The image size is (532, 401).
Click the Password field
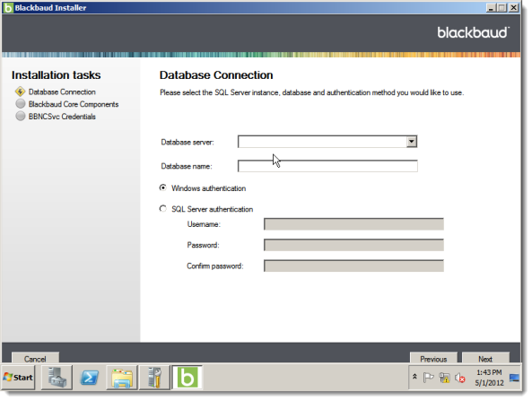(353, 245)
